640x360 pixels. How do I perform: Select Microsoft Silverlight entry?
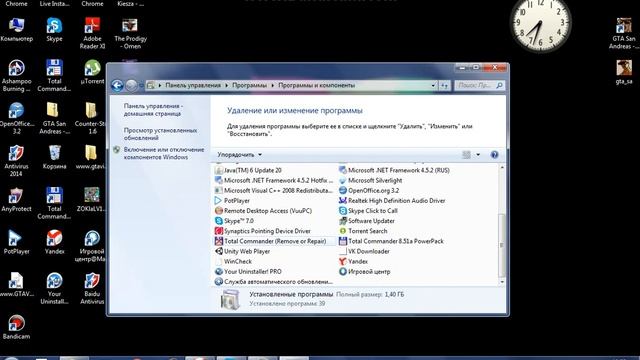371,180
